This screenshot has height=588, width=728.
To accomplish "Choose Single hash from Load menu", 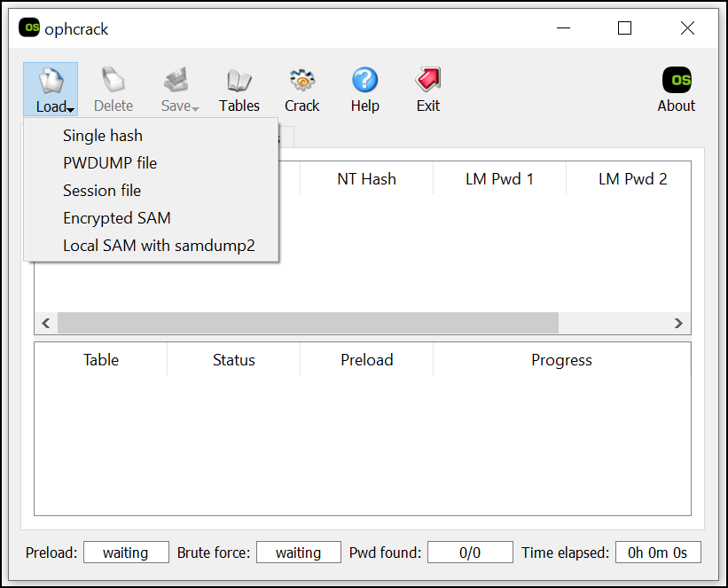I will click(151, 136).
